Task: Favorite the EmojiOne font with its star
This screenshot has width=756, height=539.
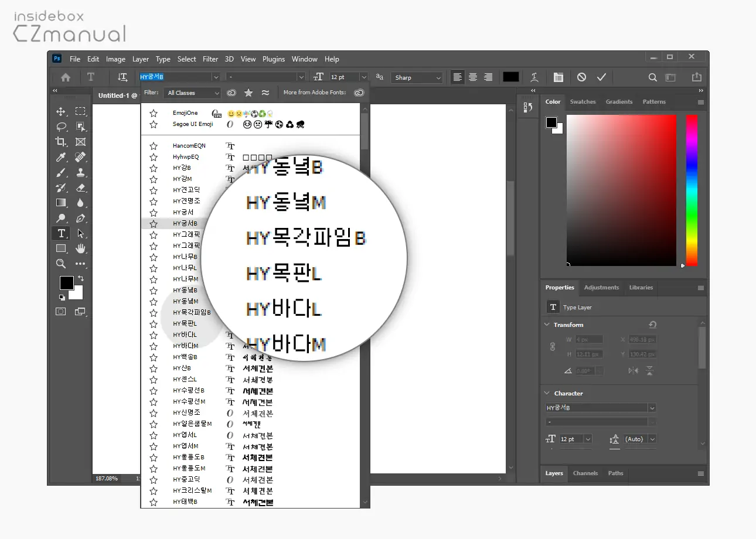Action: click(x=154, y=113)
